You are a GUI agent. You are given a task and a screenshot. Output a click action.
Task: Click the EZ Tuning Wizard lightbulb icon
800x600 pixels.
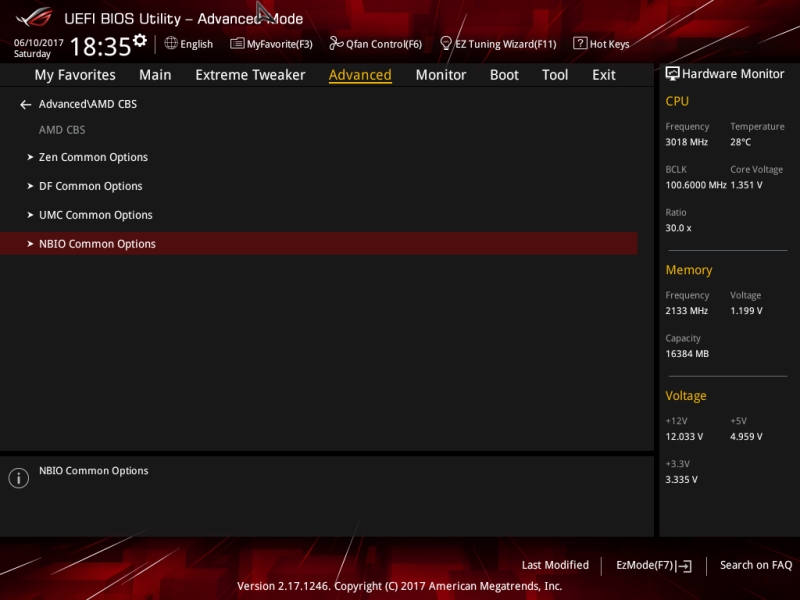point(446,43)
